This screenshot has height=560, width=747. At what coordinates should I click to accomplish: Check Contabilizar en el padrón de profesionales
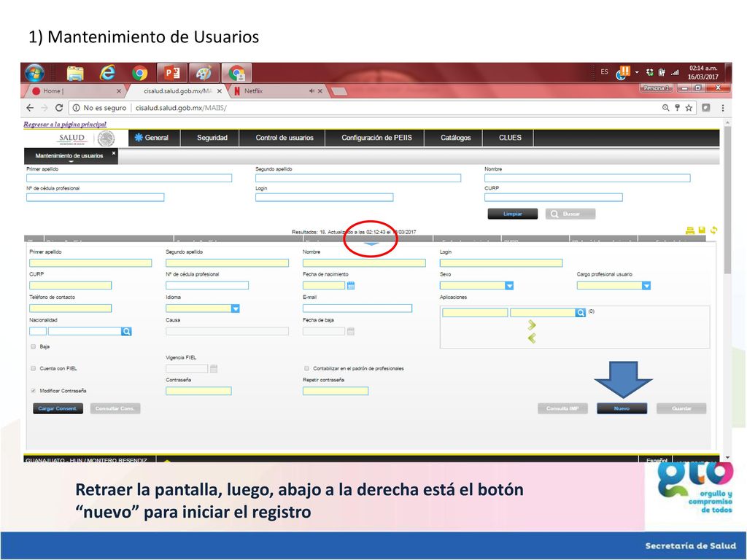[307, 368]
